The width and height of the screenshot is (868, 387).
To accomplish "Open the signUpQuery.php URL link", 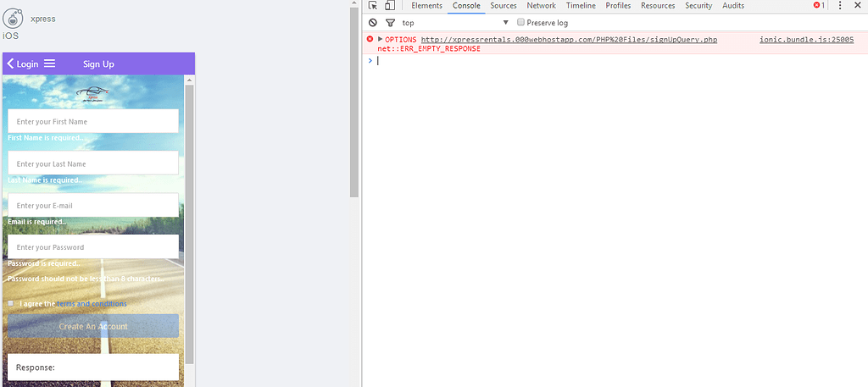I will 569,40.
